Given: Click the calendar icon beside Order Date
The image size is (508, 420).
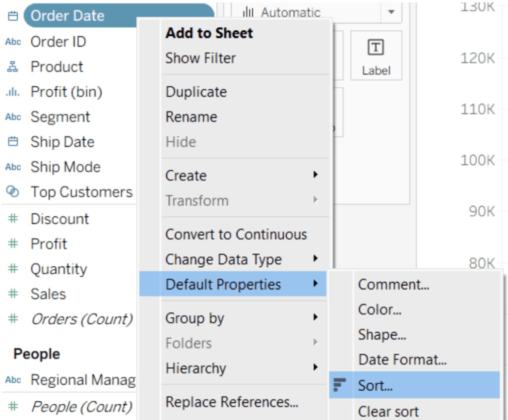Looking at the screenshot, I should coord(13,16).
